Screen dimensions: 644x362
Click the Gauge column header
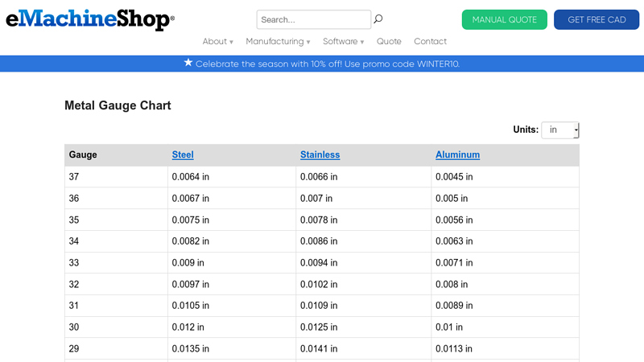tap(83, 155)
